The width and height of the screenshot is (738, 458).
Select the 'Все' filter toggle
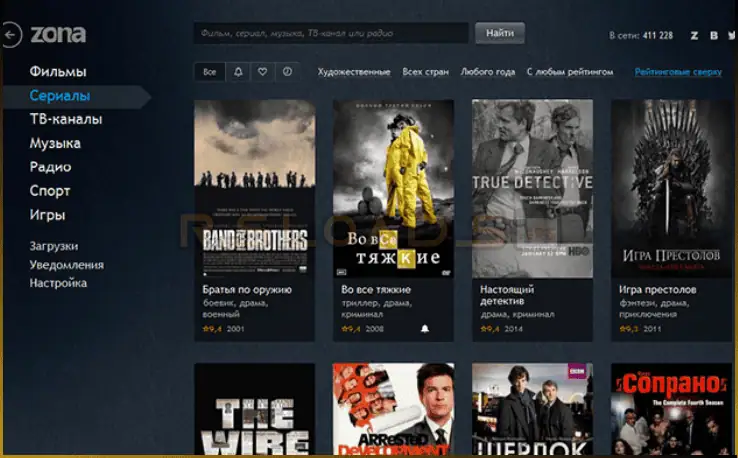pyautogui.click(x=210, y=72)
